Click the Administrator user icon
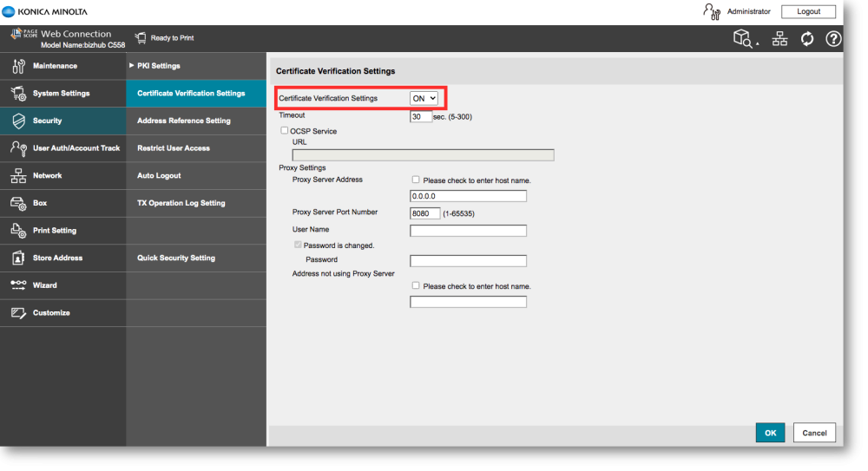 (x=712, y=11)
